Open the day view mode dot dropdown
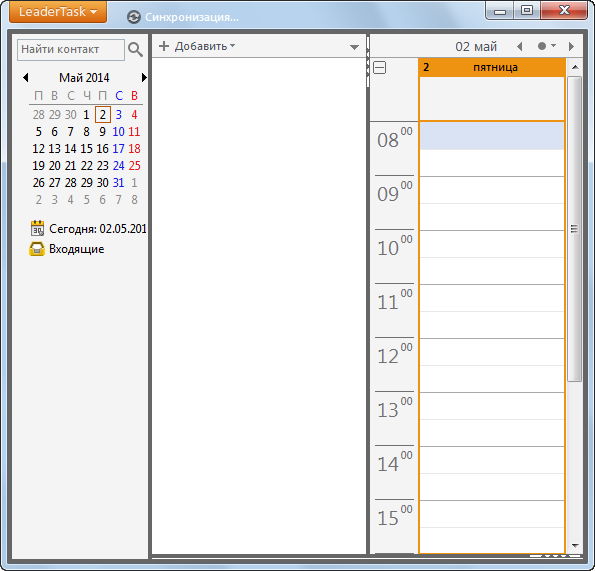 pyautogui.click(x=546, y=46)
